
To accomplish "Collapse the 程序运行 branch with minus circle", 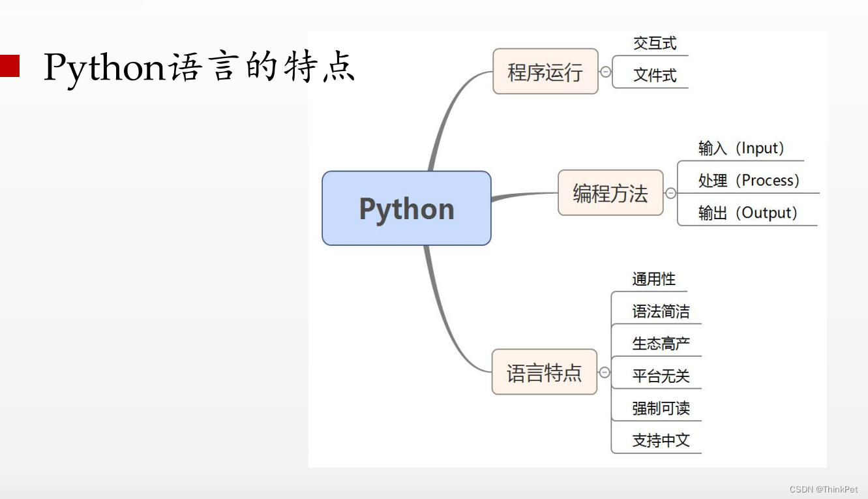I will (605, 72).
